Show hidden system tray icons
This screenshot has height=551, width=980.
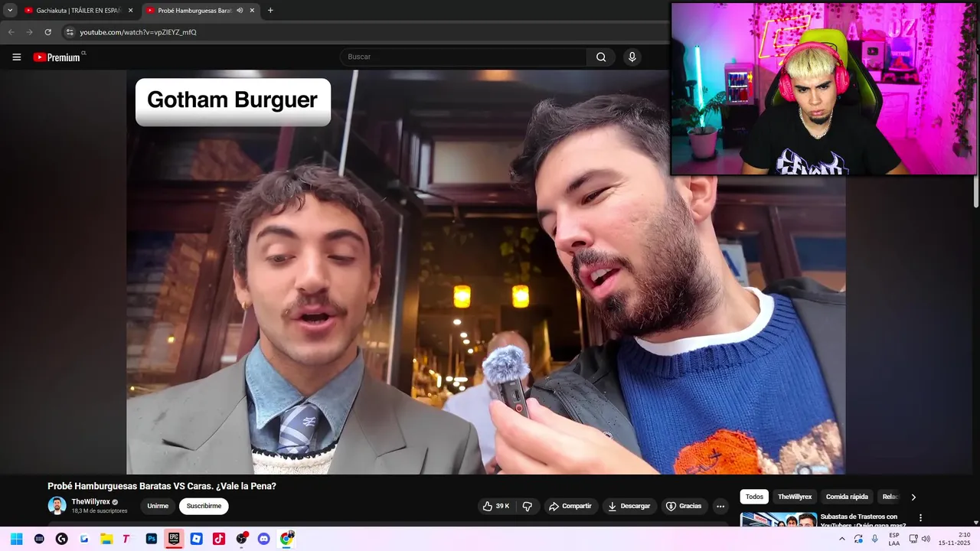[x=842, y=539]
